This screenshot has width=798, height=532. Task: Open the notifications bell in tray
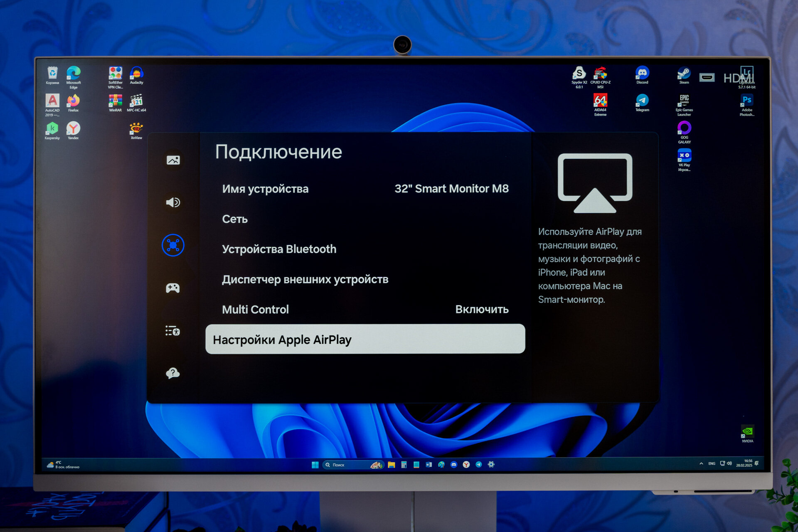click(757, 463)
